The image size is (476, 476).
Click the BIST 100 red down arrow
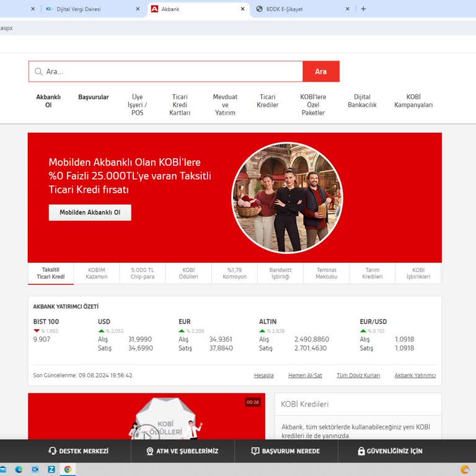(37, 330)
